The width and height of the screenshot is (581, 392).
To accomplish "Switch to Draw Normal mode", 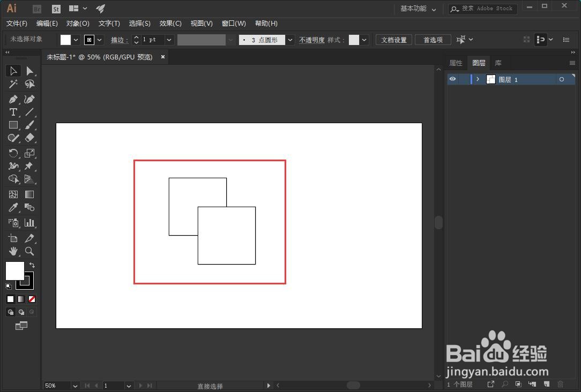I will pyautogui.click(x=10, y=312).
